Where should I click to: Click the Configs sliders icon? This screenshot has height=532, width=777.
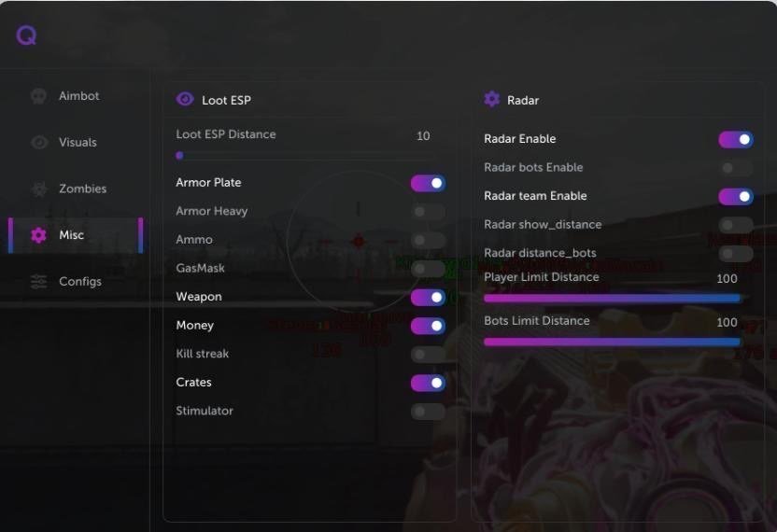pyautogui.click(x=38, y=281)
